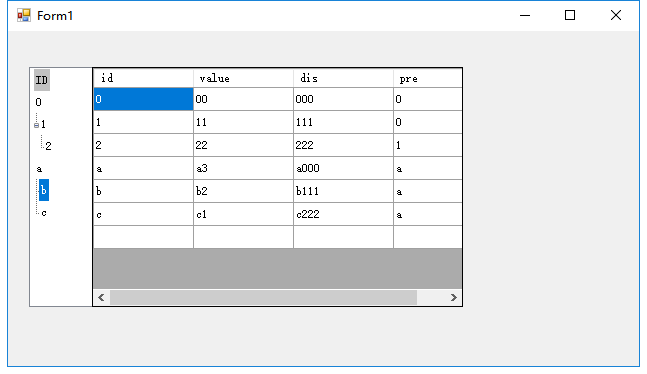The width and height of the screenshot is (647, 374).
Task: Click the Form1 application icon
Action: pos(24,15)
